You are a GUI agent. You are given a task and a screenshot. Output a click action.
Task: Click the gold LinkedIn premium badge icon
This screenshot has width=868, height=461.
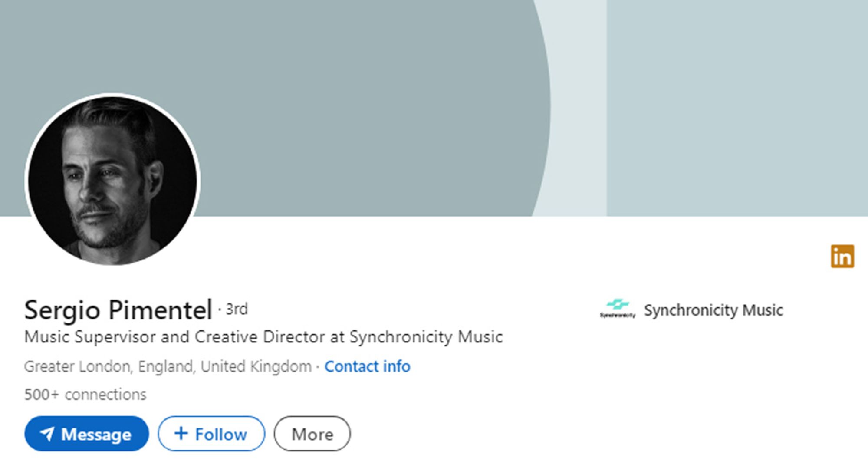pos(842,256)
